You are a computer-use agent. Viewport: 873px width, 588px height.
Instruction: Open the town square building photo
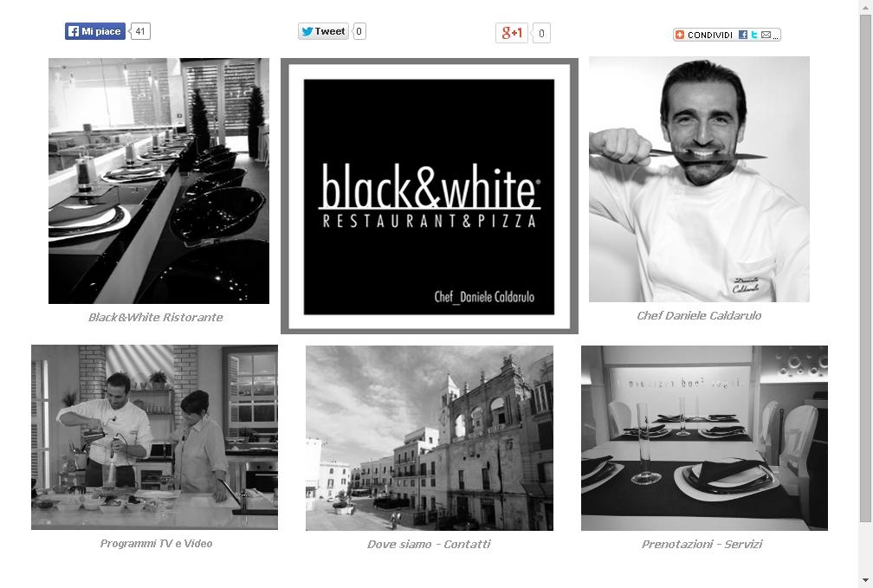(x=430, y=438)
